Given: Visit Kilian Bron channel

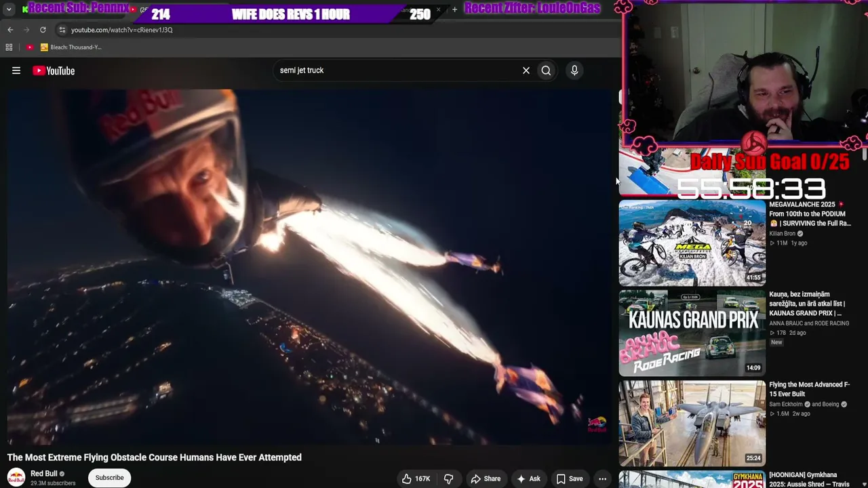Looking at the screenshot, I should pos(782,234).
